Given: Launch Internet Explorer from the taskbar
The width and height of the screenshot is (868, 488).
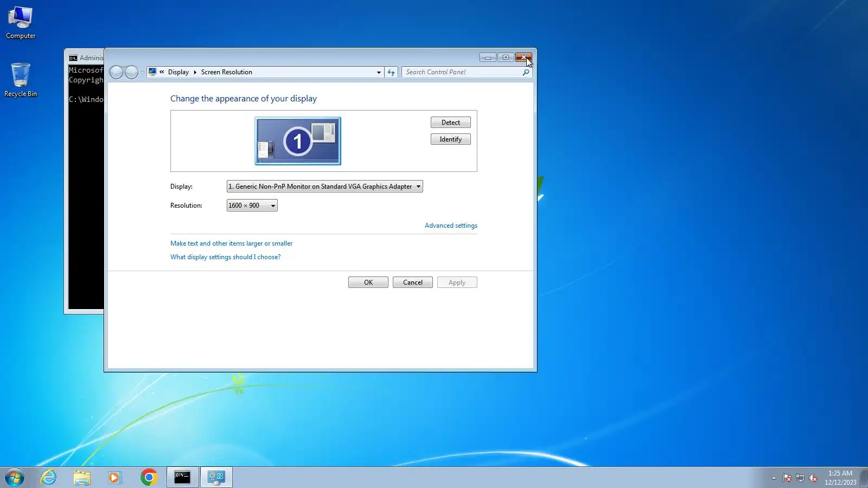Looking at the screenshot, I should coord(49,477).
